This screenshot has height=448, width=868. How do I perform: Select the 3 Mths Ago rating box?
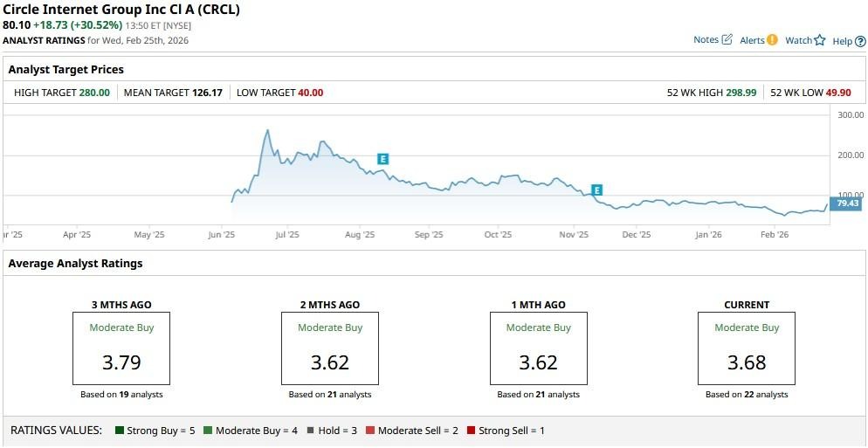point(121,348)
